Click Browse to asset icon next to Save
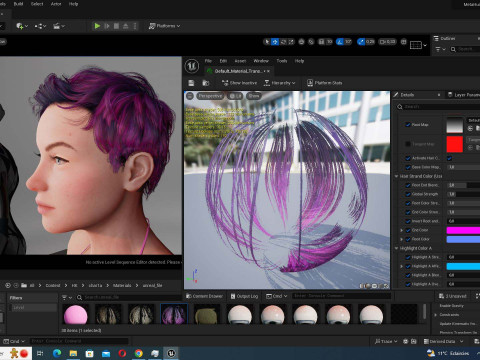The height and width of the screenshot is (360, 480). (206, 83)
